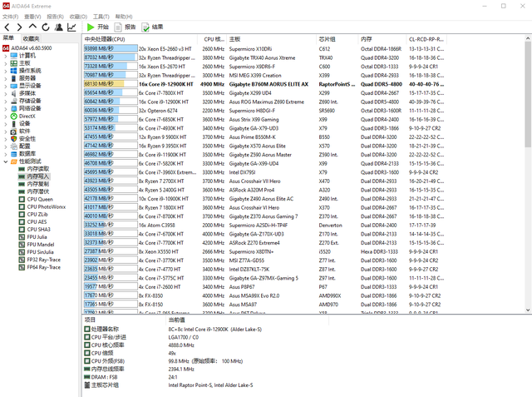Image resolution: width=532 pixels, height=397 pixels.
Task: Expand the 主板 tree node
Action: [x=5, y=63]
